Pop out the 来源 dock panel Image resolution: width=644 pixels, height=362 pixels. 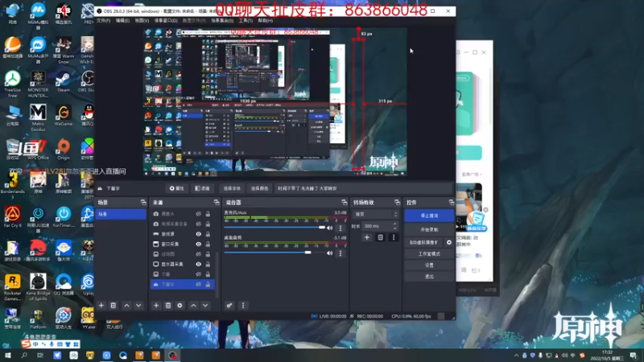click(x=217, y=203)
